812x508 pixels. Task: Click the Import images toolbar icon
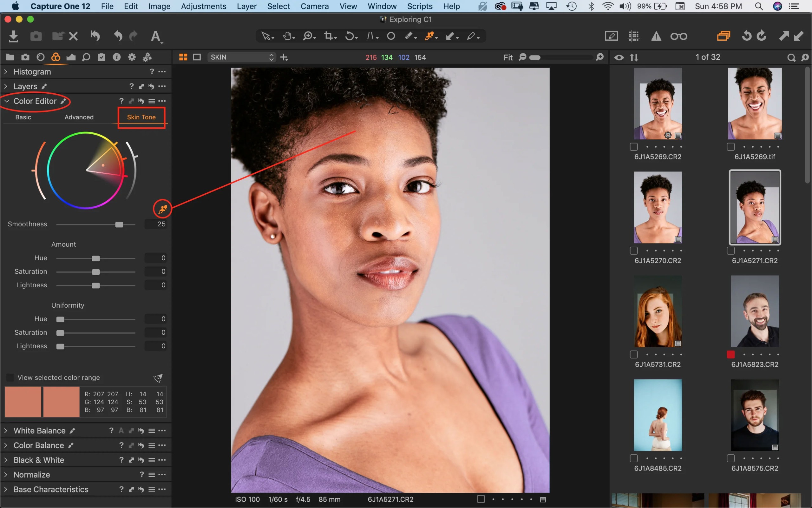[x=13, y=36]
